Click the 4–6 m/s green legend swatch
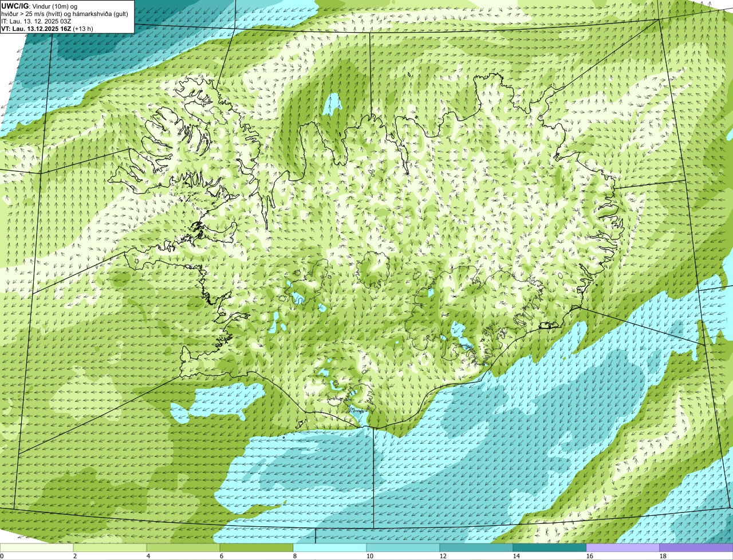Screen dimensions: 733x560 (x=183, y=548)
